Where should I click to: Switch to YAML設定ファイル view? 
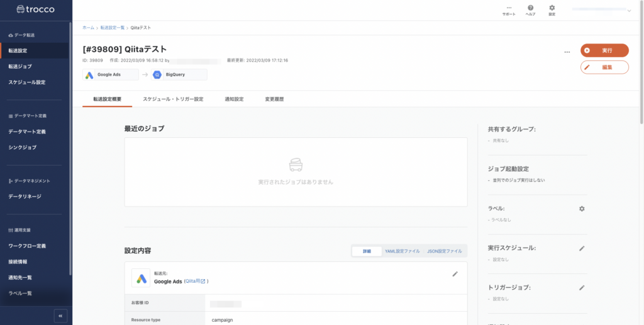point(402,251)
